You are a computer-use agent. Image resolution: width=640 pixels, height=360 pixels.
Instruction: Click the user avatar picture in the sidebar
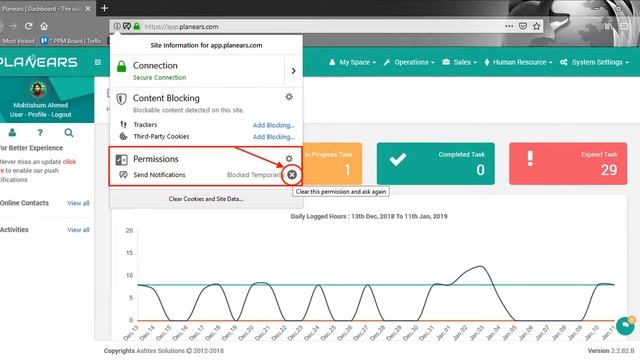(38, 89)
